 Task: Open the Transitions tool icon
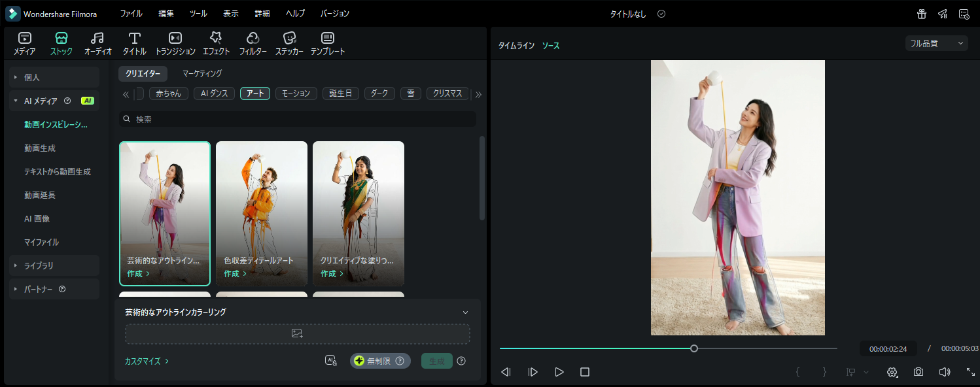click(x=175, y=39)
